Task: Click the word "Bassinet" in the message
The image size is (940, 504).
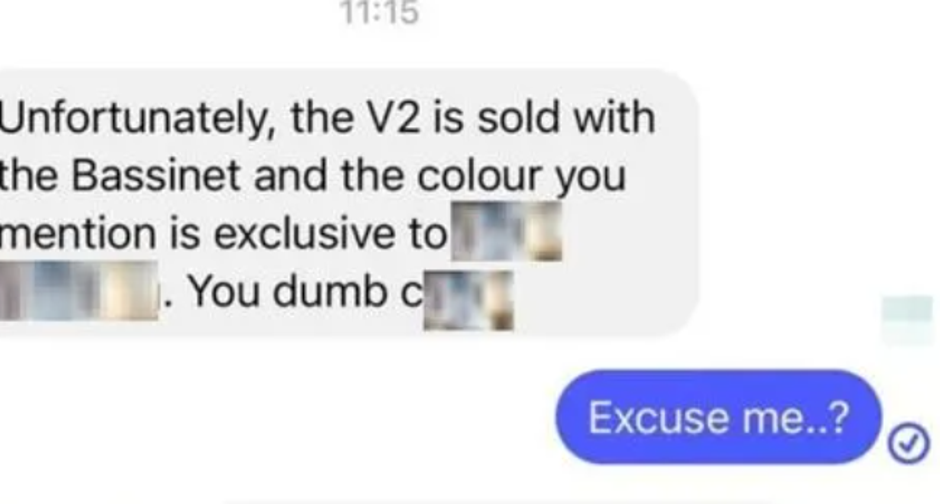Action: [x=156, y=176]
